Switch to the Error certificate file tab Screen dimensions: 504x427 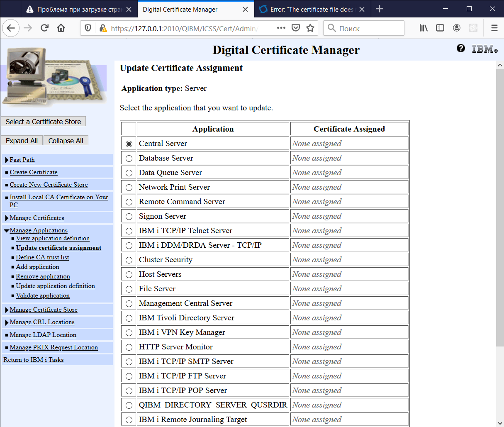[312, 9]
